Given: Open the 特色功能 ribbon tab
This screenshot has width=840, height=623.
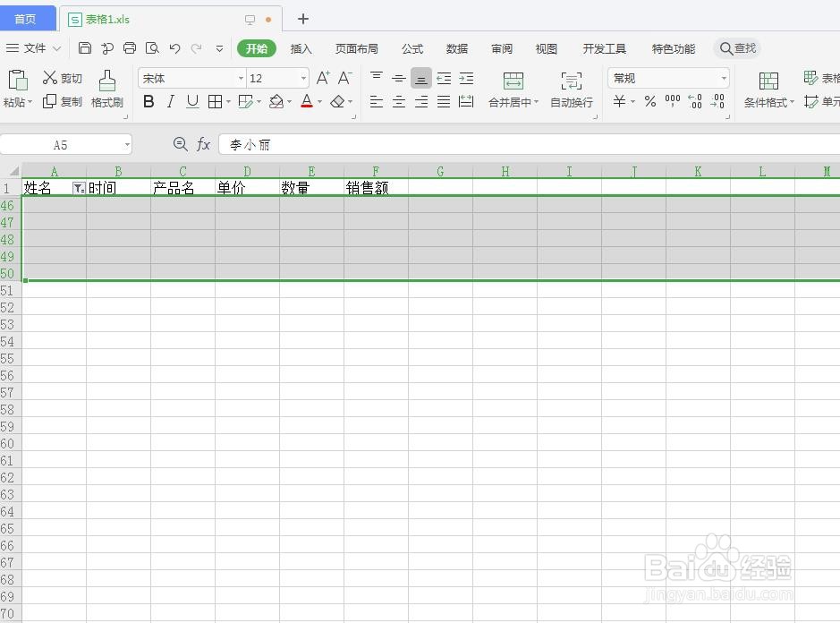Looking at the screenshot, I should coord(674,49).
